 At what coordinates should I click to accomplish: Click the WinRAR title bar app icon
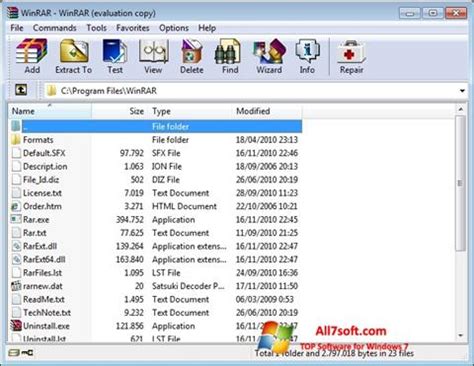click(13, 13)
